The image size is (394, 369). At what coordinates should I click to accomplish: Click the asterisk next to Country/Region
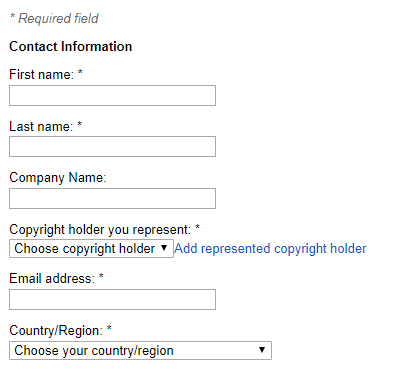[109, 328]
